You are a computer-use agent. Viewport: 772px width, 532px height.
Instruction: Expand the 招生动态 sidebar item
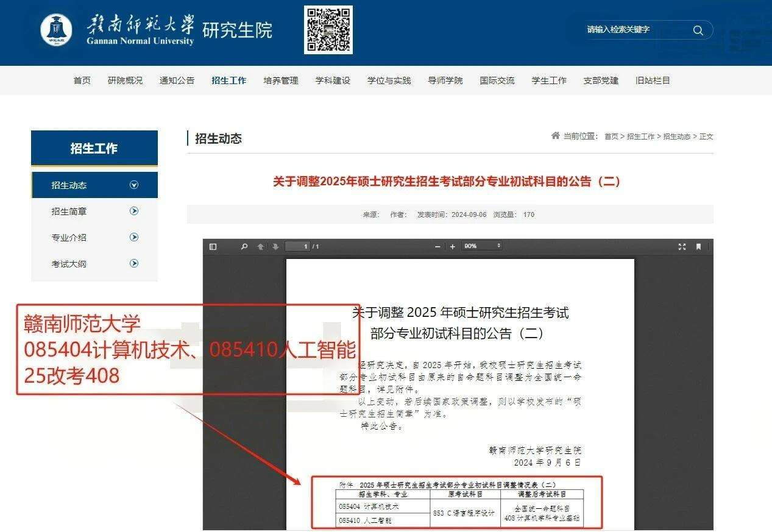coord(134,185)
